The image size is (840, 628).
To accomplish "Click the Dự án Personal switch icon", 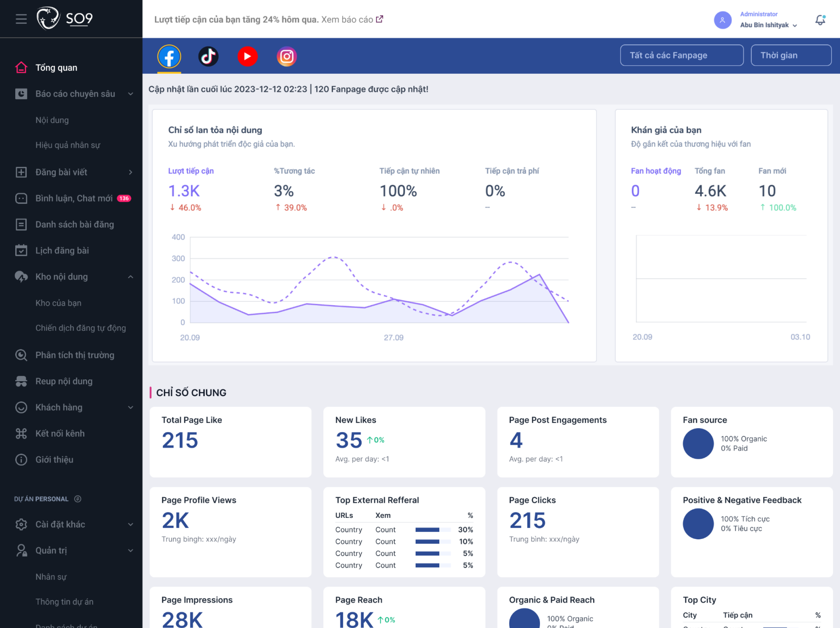I will click(x=78, y=499).
